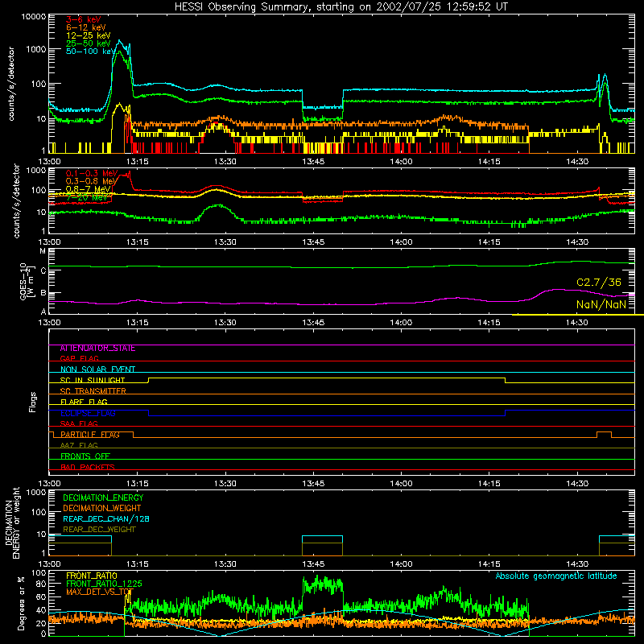The height and width of the screenshot is (644, 644).
Task: Click the 'MAX_DET_VS_TOT' legend label
Action: tap(100, 592)
